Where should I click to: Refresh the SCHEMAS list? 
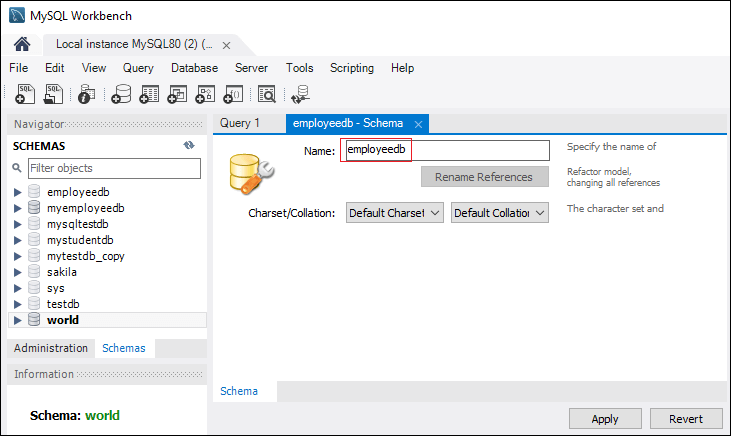click(x=189, y=145)
